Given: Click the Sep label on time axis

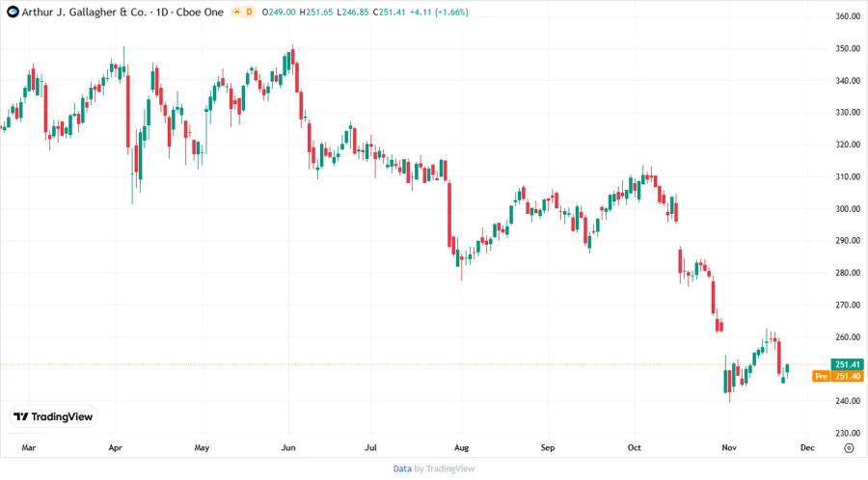Looking at the screenshot, I should coord(548,447).
